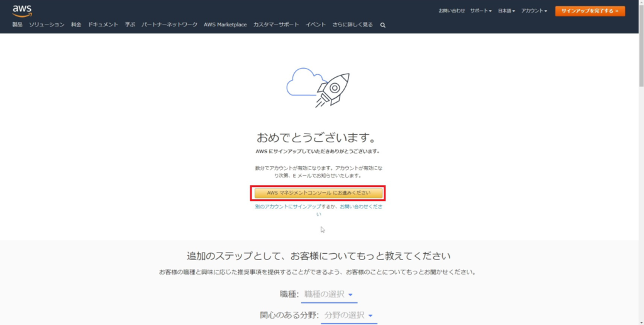Image resolution: width=644 pixels, height=325 pixels.
Task: Open the 製品 menu
Action: [17, 25]
